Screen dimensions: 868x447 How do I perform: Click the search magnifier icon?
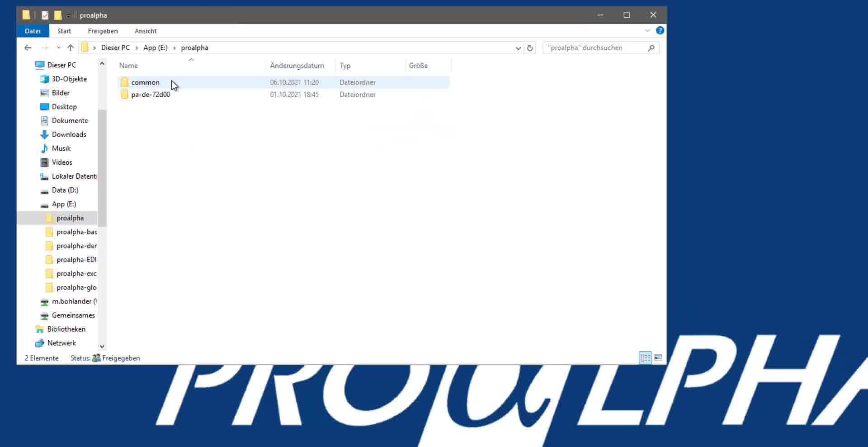pyautogui.click(x=651, y=48)
